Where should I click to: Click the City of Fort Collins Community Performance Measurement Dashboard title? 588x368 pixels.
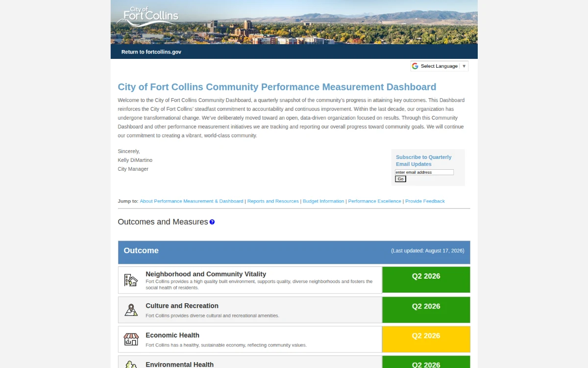[277, 87]
